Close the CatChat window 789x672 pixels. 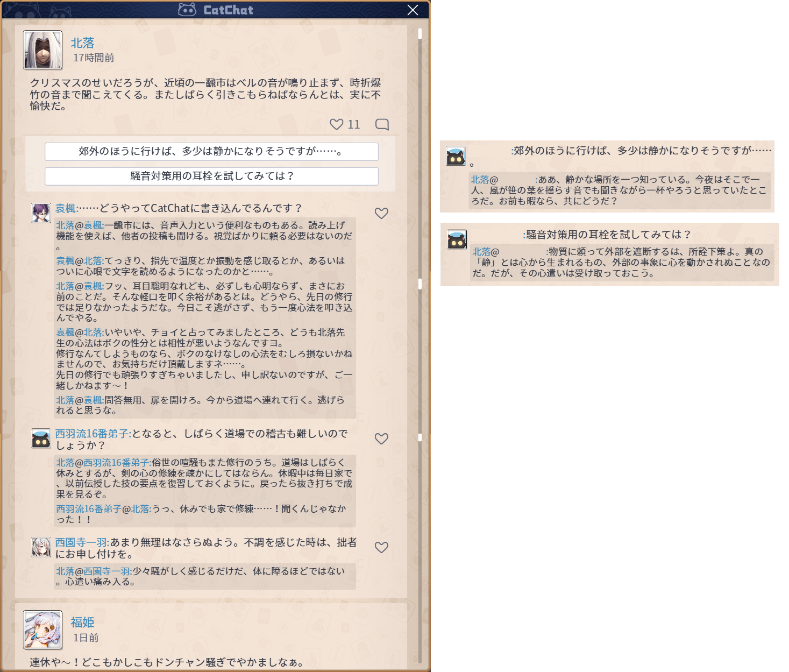(413, 10)
